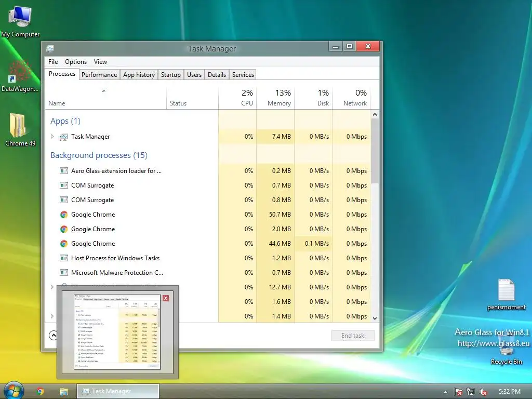Click the process list scroll up arrow
Image resolution: width=532 pixels, height=399 pixels.
coord(375,114)
